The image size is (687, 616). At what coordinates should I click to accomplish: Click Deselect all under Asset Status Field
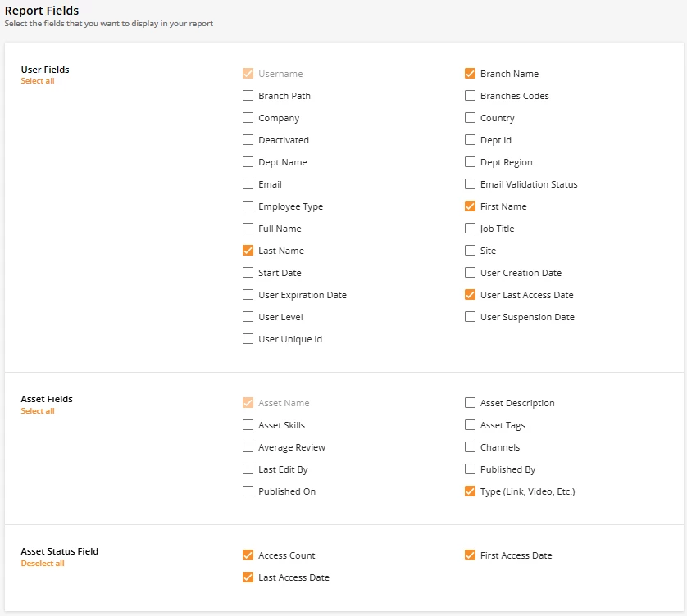43,564
